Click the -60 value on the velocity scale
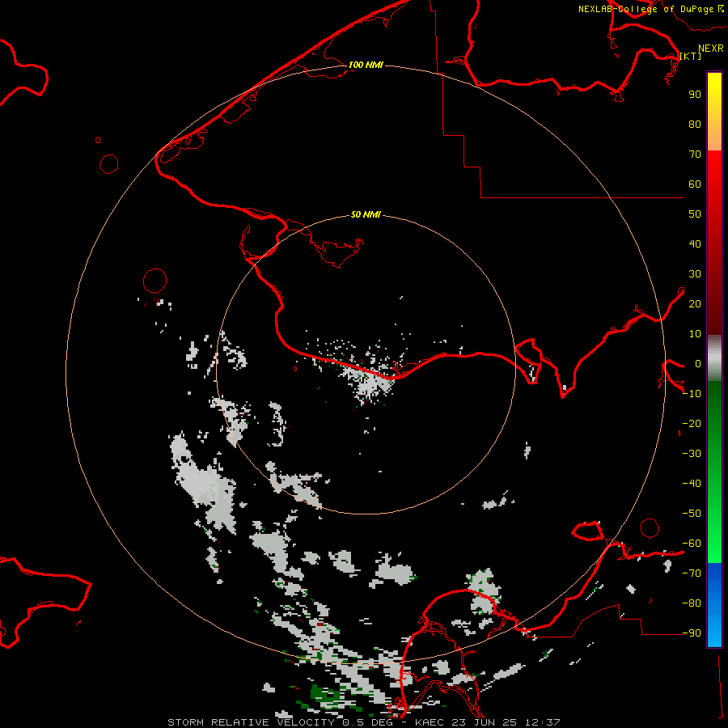 [x=692, y=544]
